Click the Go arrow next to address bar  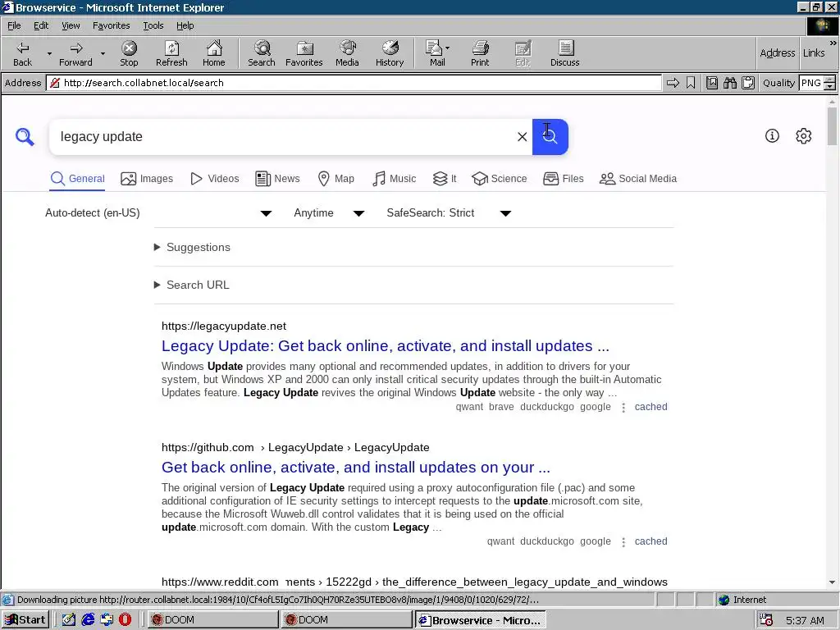point(673,83)
